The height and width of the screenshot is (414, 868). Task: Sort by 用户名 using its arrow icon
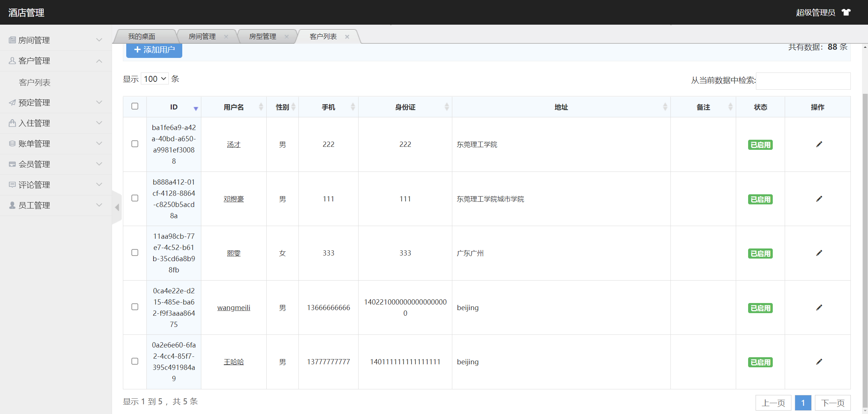(261, 107)
